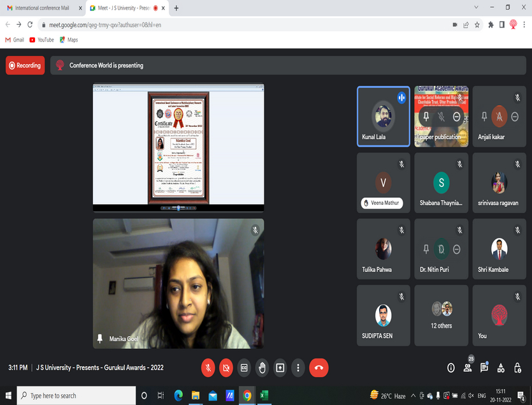Open host controls lock icon
Viewport: 532px width, 405px height.
tap(517, 367)
